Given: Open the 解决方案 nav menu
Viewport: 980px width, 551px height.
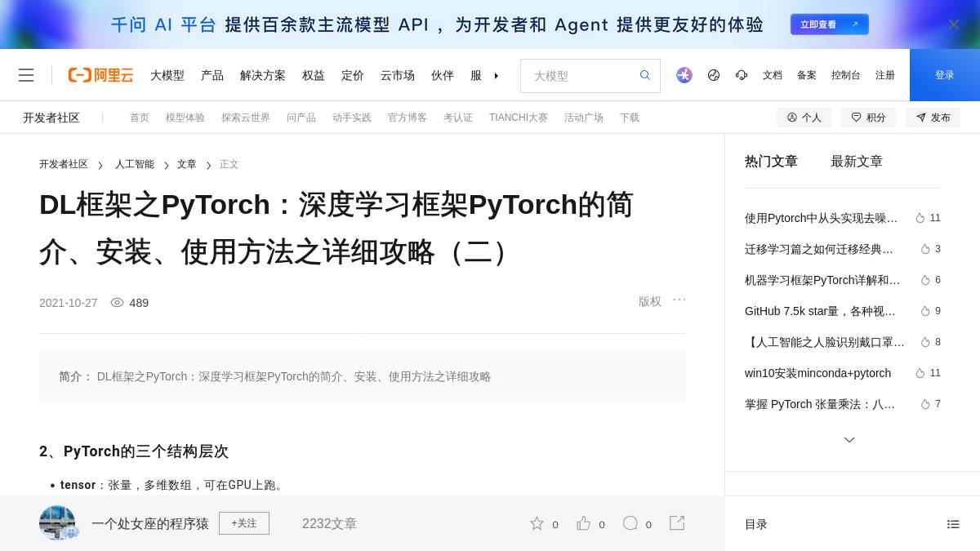Looking at the screenshot, I should click(x=263, y=75).
